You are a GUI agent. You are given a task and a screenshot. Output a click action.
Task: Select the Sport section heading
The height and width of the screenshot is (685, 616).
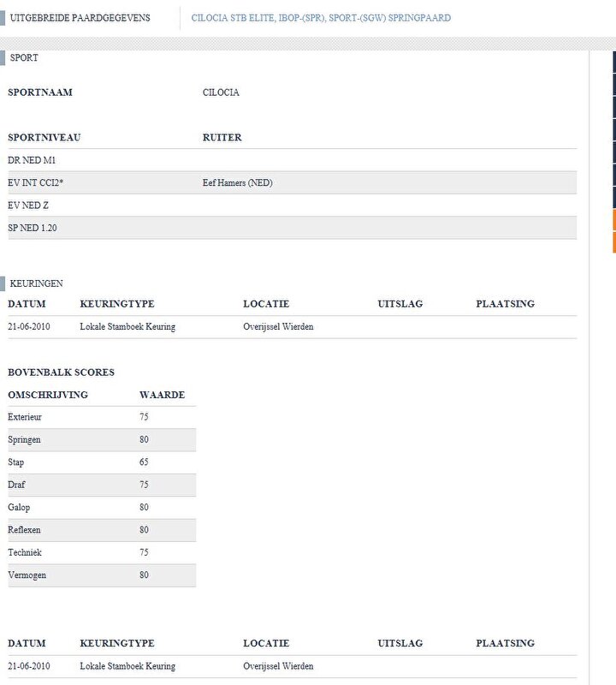(x=24, y=58)
